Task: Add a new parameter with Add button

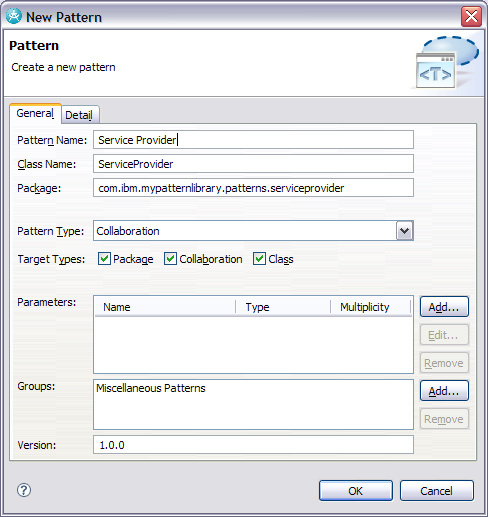Action: [x=444, y=307]
